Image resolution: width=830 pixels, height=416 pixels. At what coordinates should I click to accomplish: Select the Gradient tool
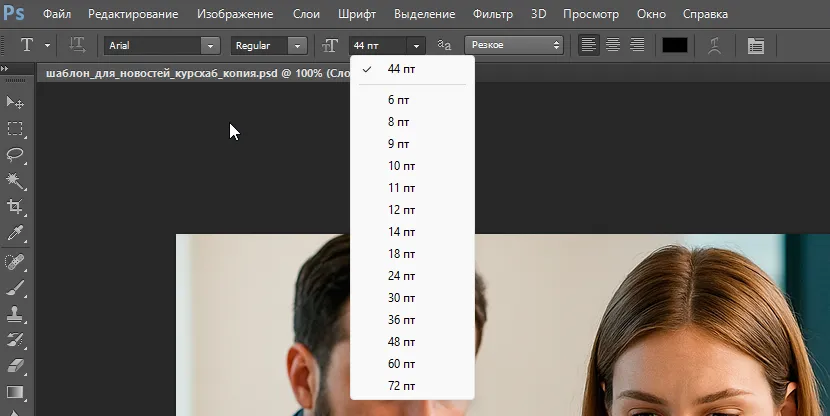[x=15, y=392]
